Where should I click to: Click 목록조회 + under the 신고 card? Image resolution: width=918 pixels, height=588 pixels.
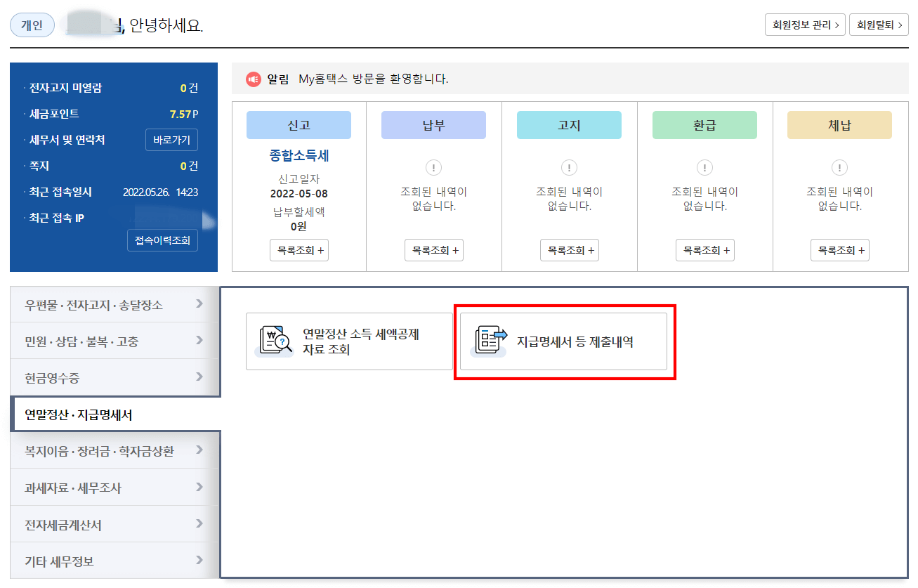tap(299, 249)
